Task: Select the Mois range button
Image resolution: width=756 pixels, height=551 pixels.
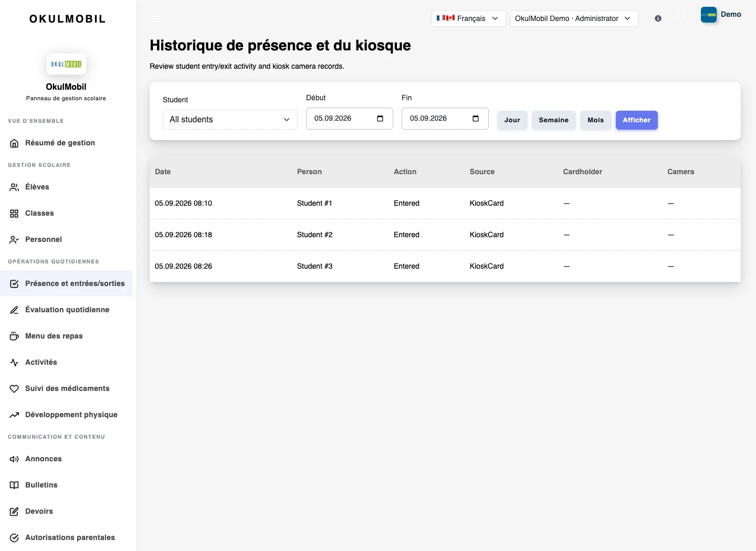Action: click(596, 120)
